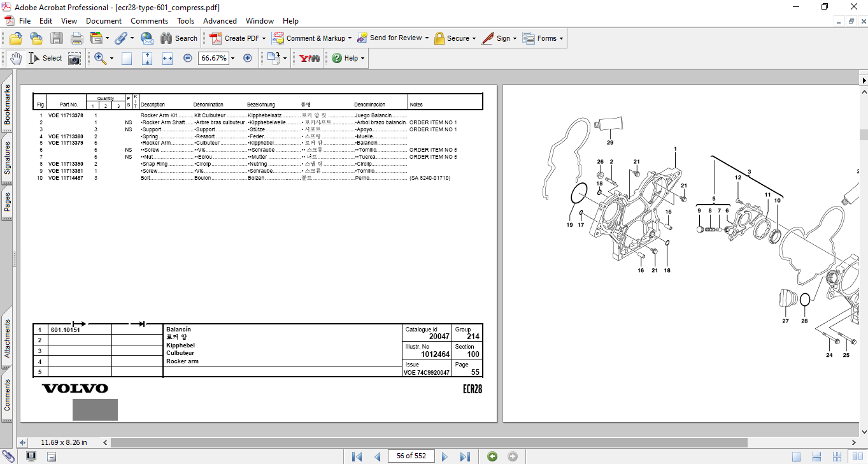This screenshot has height=464, width=868.
Task: Select the Hand tool
Action: [x=15, y=58]
